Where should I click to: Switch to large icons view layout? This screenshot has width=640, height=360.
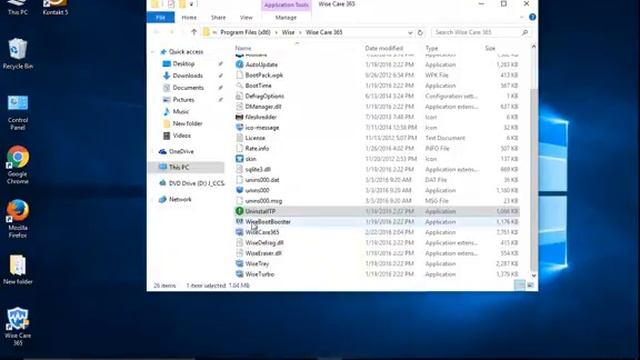coord(530,285)
